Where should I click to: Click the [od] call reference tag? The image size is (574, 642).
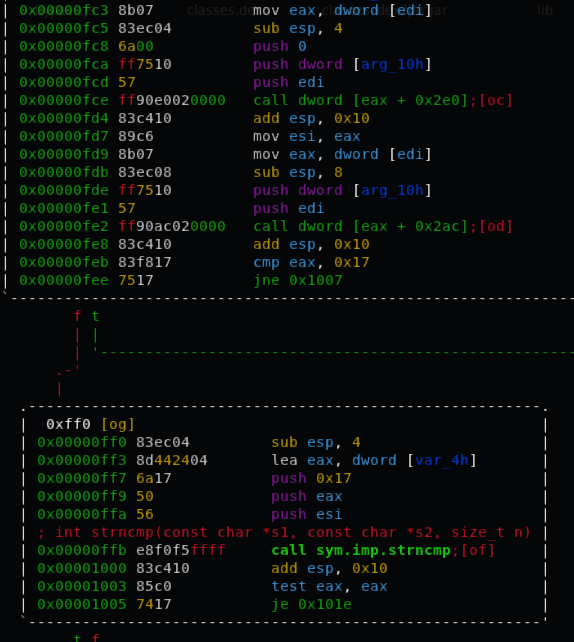(x=496, y=226)
